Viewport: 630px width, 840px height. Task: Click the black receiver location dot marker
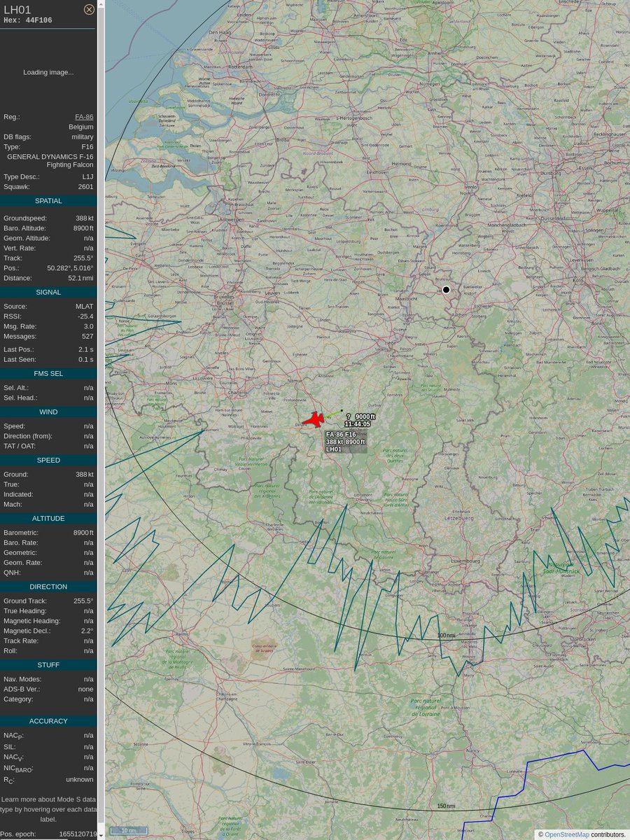click(446, 289)
